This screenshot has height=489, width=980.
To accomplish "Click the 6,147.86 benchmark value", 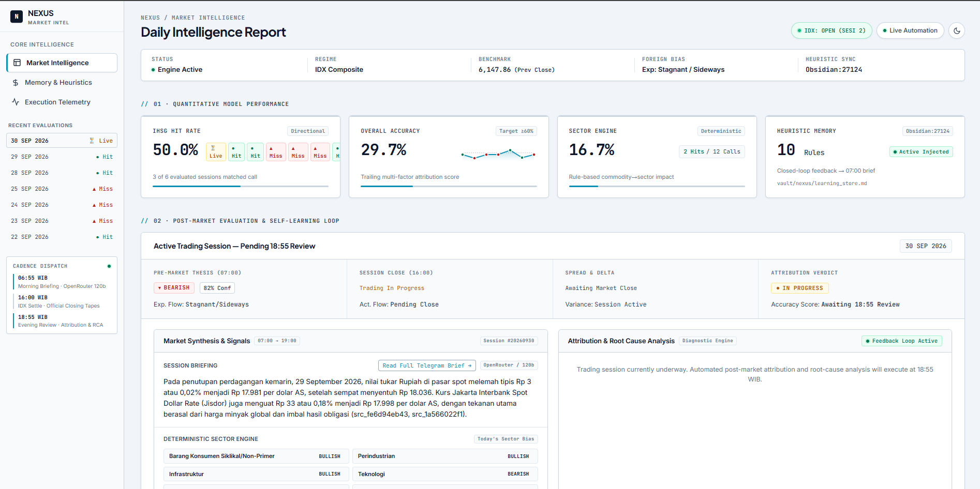I will pyautogui.click(x=495, y=70).
